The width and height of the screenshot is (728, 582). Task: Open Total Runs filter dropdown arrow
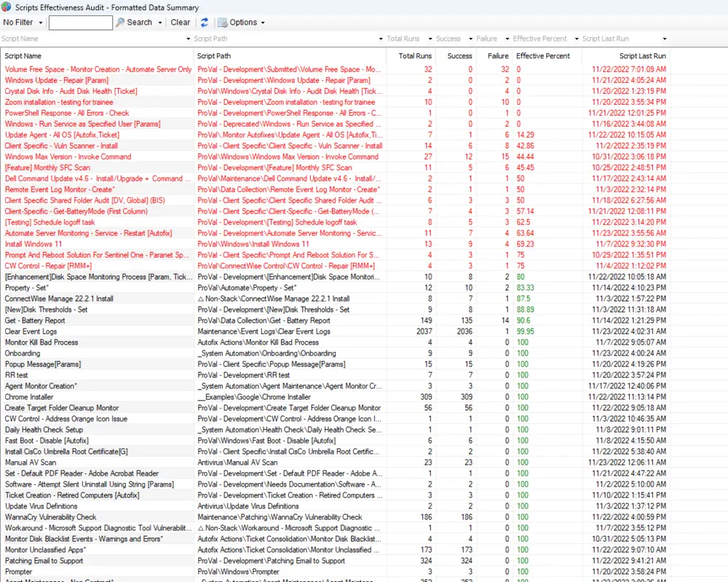(x=430, y=39)
